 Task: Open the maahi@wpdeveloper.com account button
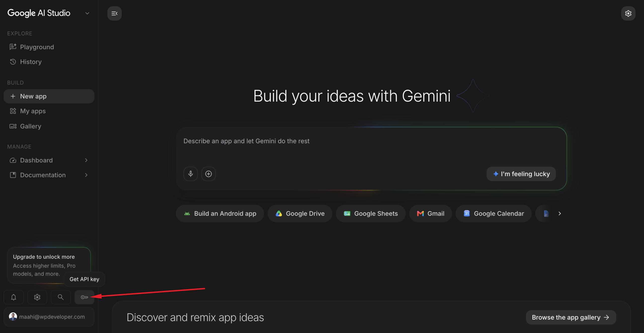pos(49,317)
